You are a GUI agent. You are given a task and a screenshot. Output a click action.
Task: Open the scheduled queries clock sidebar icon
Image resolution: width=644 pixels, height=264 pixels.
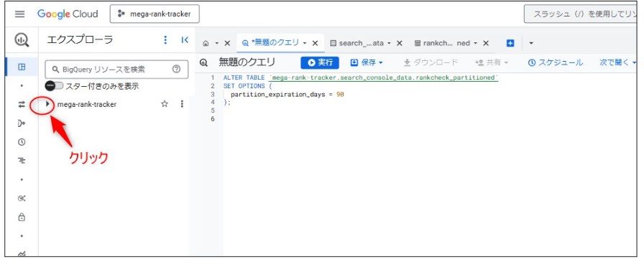pos(22,142)
